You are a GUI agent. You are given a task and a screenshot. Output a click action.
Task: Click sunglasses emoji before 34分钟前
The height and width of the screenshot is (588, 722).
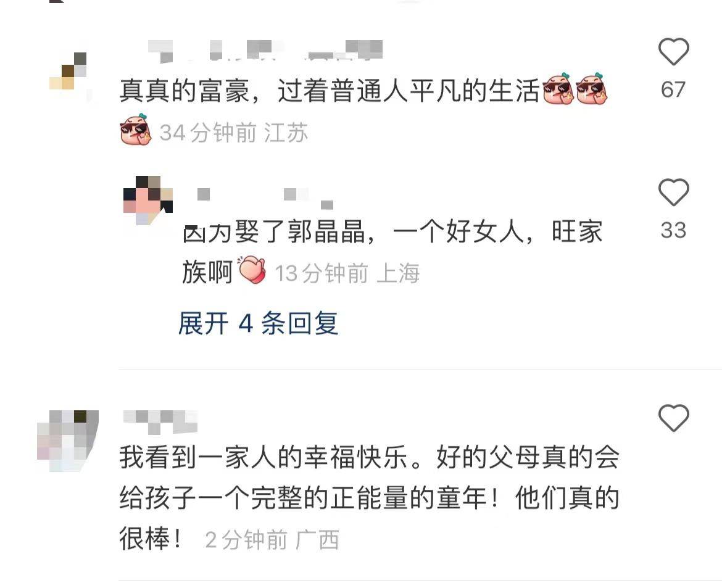point(136,130)
